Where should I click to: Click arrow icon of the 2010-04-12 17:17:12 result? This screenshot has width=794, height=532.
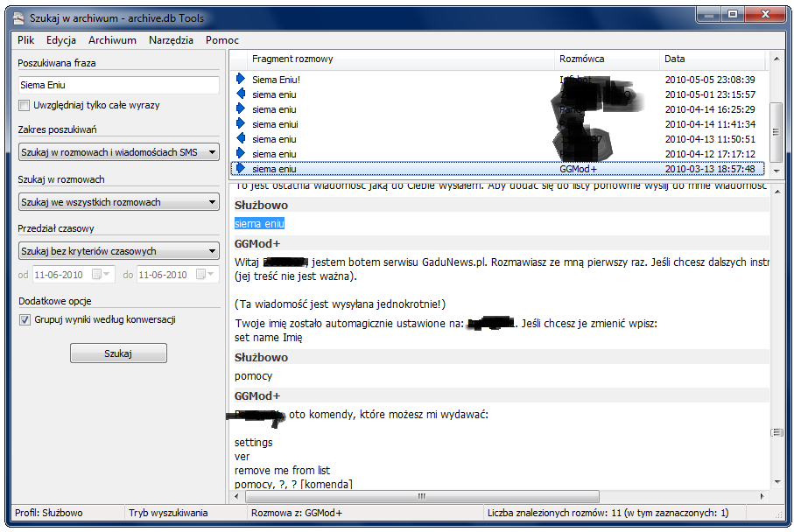(241, 154)
